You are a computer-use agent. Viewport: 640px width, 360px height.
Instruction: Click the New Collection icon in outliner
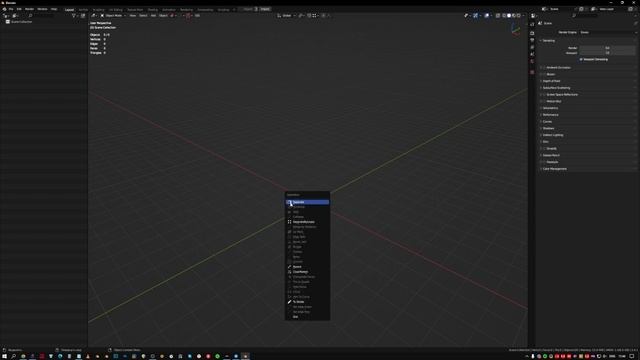click(83, 16)
